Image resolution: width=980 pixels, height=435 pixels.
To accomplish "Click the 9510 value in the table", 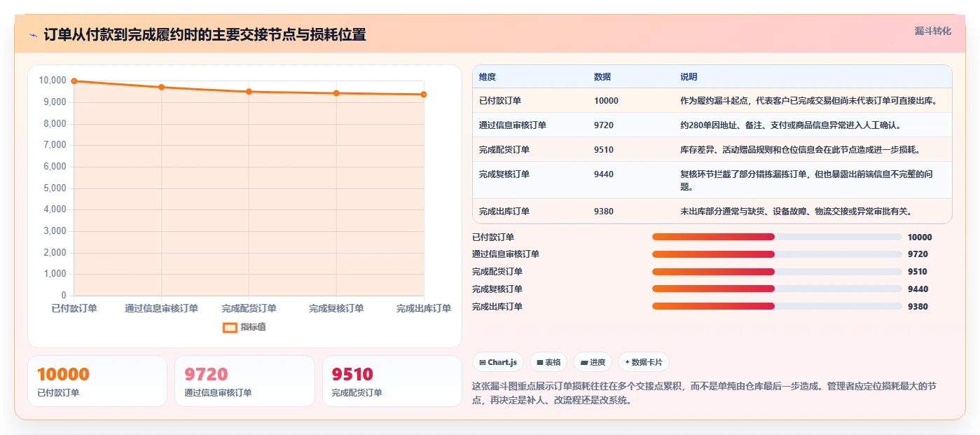I will click(604, 150).
